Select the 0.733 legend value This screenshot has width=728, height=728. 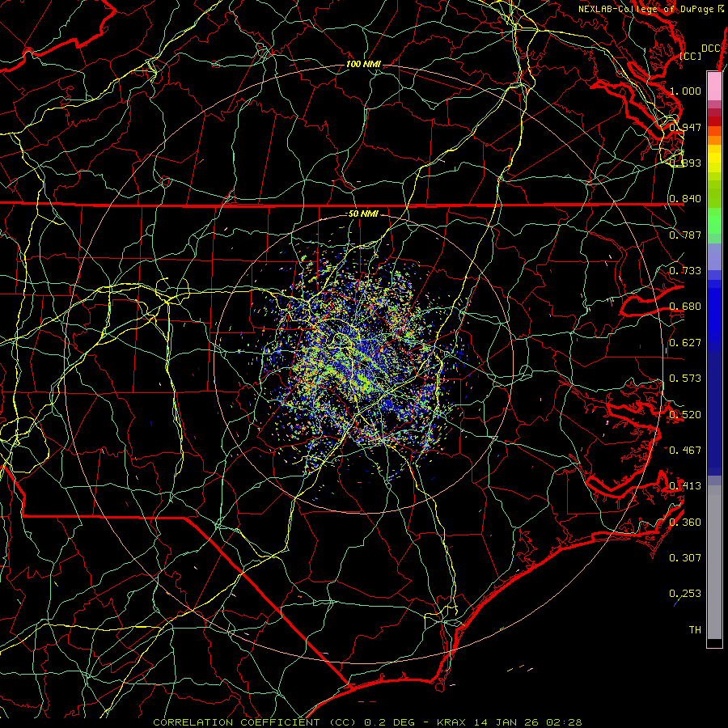tap(685, 271)
